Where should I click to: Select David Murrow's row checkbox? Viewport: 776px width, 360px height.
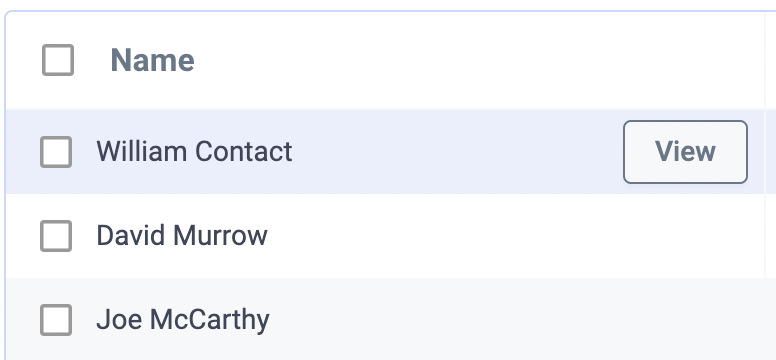click(56, 236)
